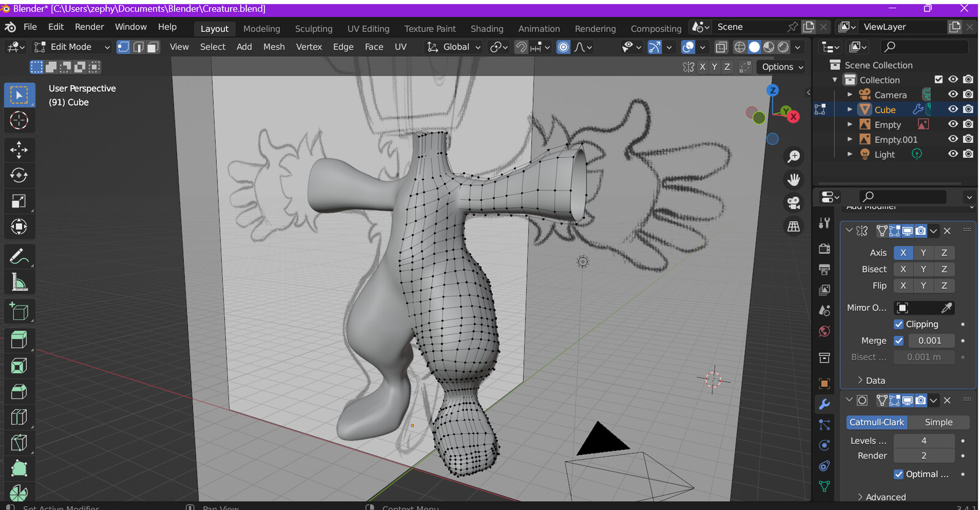Switch to the Sculpting workspace tab
Screen dimensions: 980x510
314,29
